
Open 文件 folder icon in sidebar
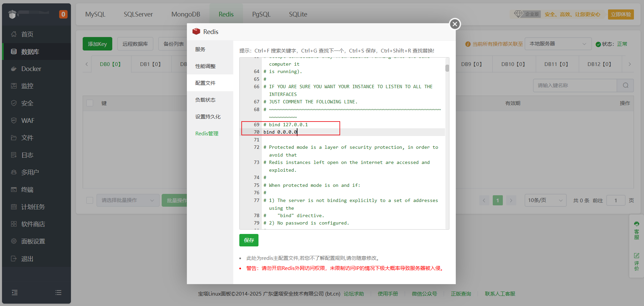(x=14, y=138)
